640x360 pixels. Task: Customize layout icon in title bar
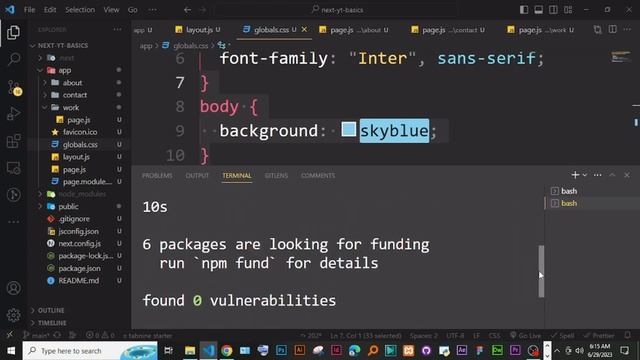[568, 10]
